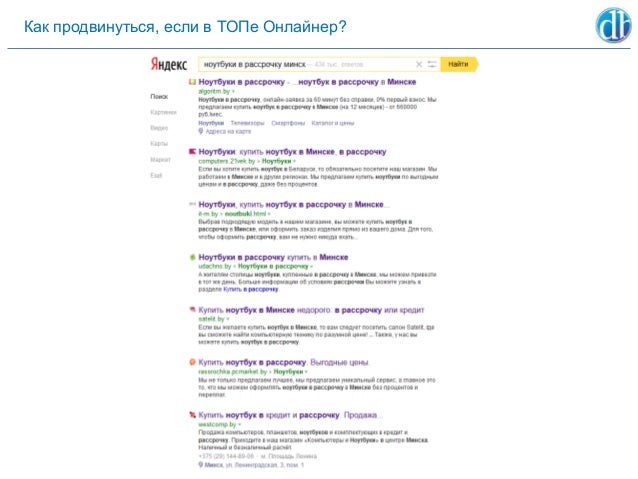Open result 'Купить ноутбук в рассрочку. Выгодные цены'
The height and width of the screenshot is (479, 638).
pyautogui.click(x=284, y=362)
